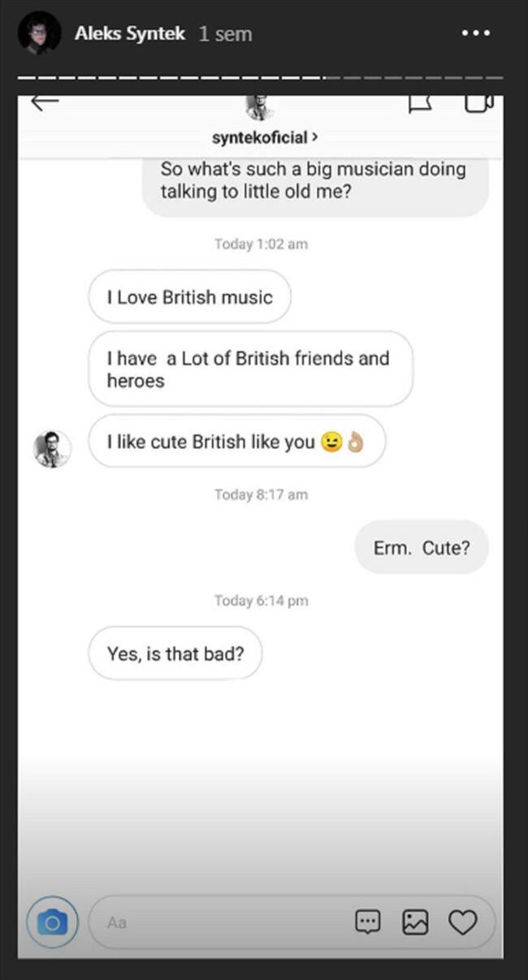
Task: Select the "I like cute British like you" message
Action: pos(236,443)
